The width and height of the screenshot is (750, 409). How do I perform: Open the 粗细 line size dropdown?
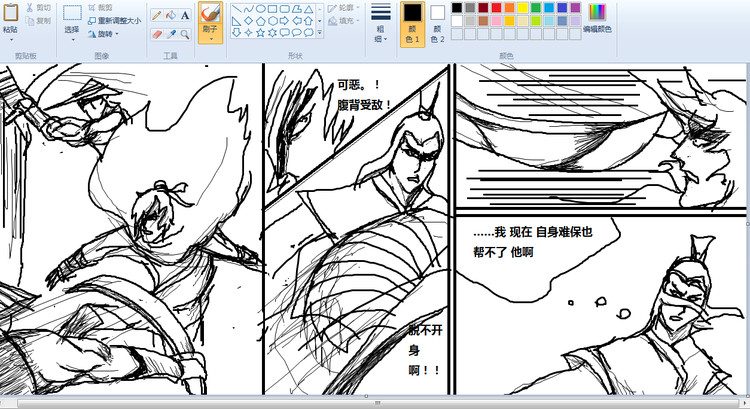380,20
